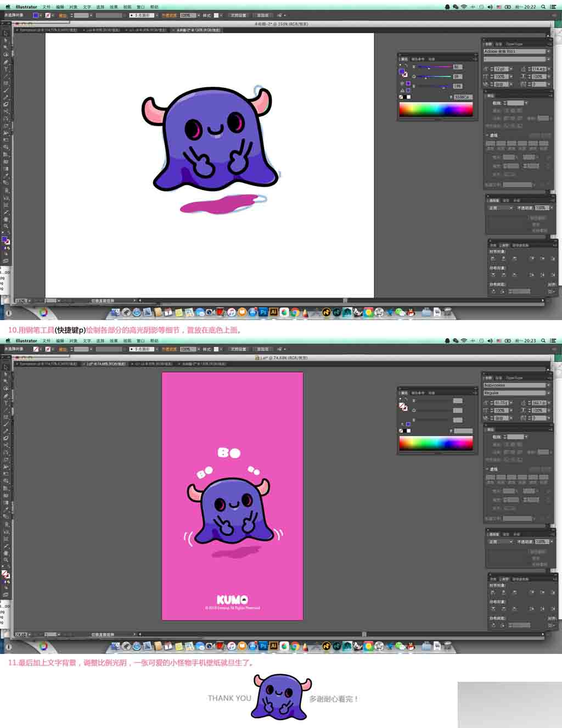Select the Type tool in the upper toolbox
The image size is (562, 728).
pyautogui.click(x=6, y=69)
